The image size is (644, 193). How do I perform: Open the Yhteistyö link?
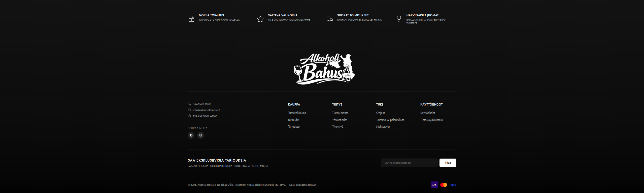point(337,127)
